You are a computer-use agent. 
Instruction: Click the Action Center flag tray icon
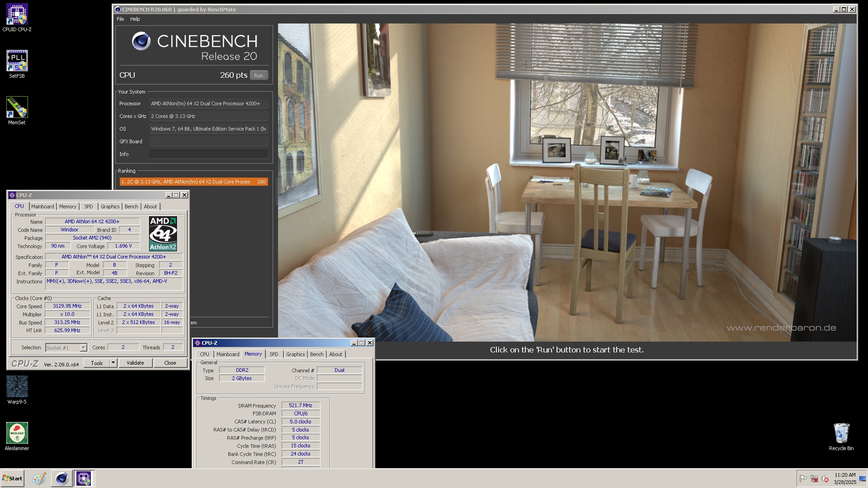click(x=803, y=479)
